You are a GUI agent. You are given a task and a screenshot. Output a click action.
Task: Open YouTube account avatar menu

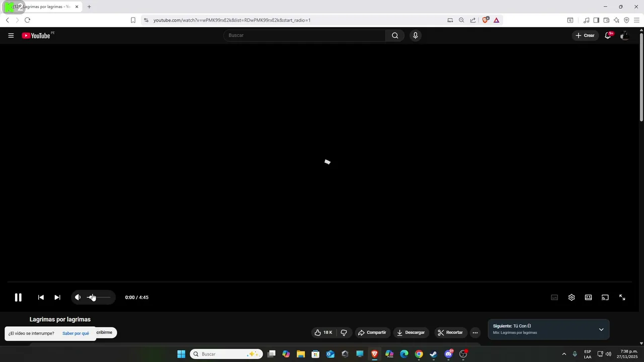coord(624,35)
